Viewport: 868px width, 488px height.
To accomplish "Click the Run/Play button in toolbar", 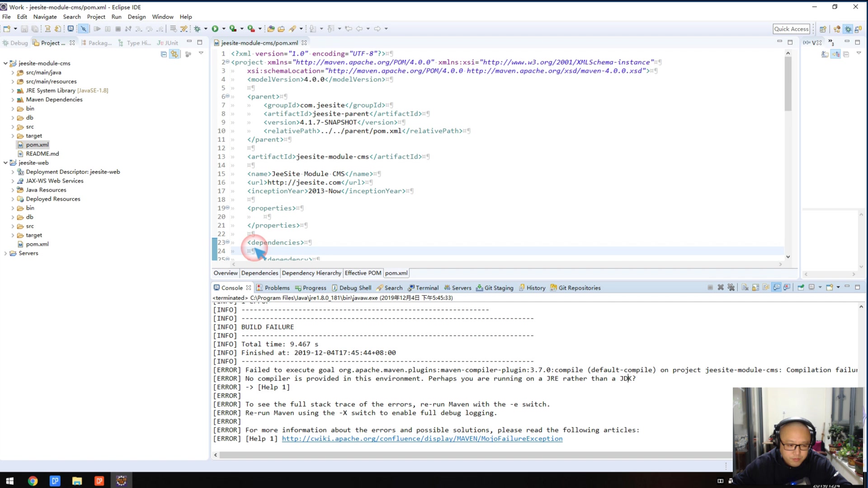I will 215,28.
